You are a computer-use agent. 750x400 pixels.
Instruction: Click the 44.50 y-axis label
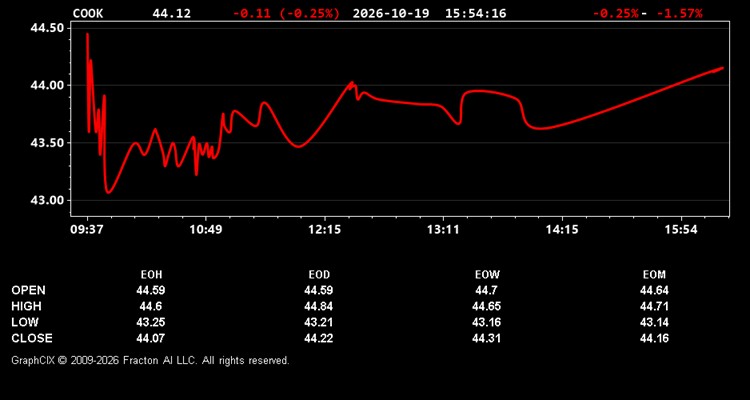[x=47, y=28]
